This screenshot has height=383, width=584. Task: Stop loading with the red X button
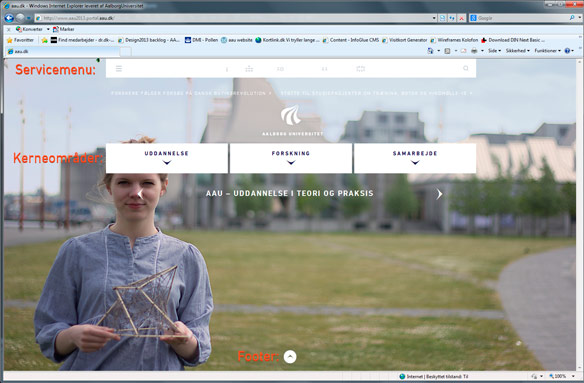point(461,18)
